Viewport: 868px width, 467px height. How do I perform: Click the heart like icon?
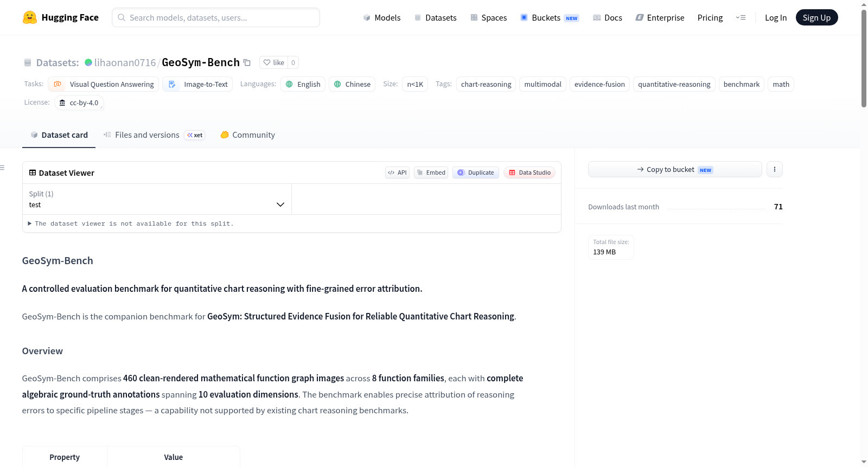point(267,62)
